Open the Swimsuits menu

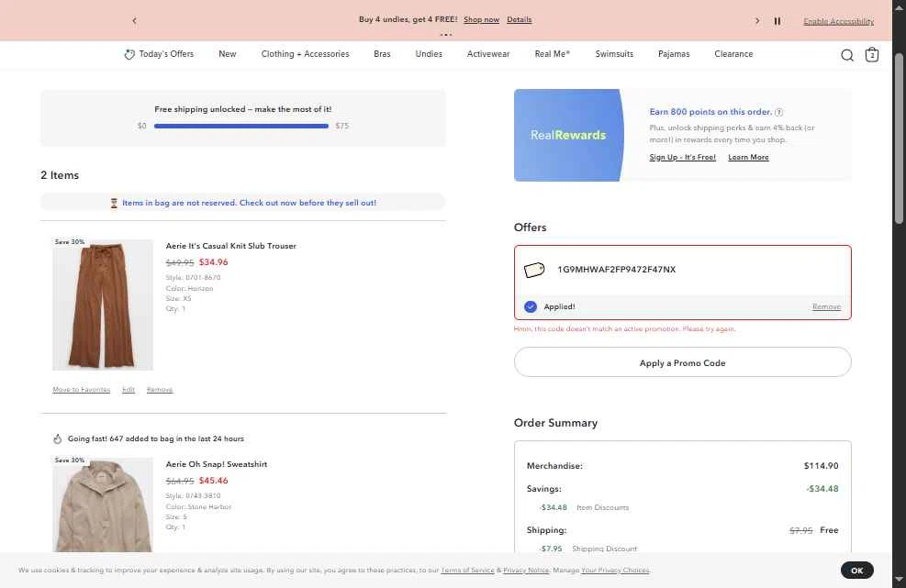(x=614, y=54)
